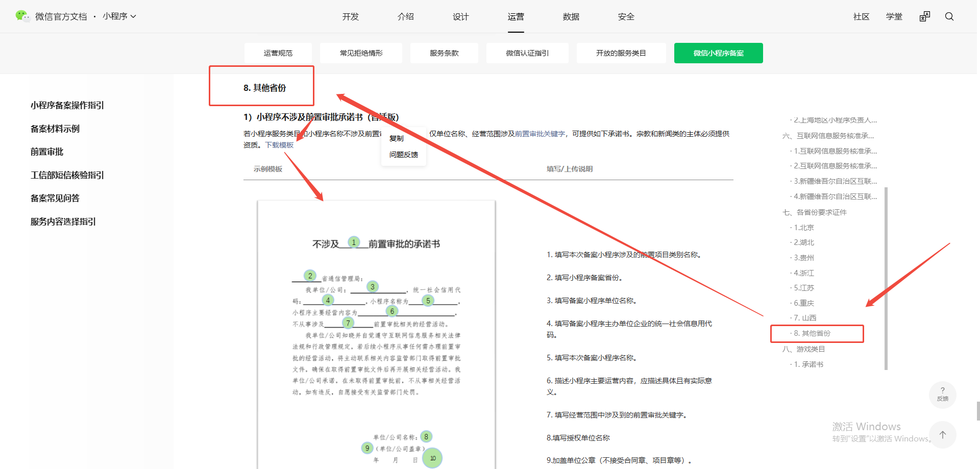
Task: Click the 下载模板 link
Action: tap(279, 145)
